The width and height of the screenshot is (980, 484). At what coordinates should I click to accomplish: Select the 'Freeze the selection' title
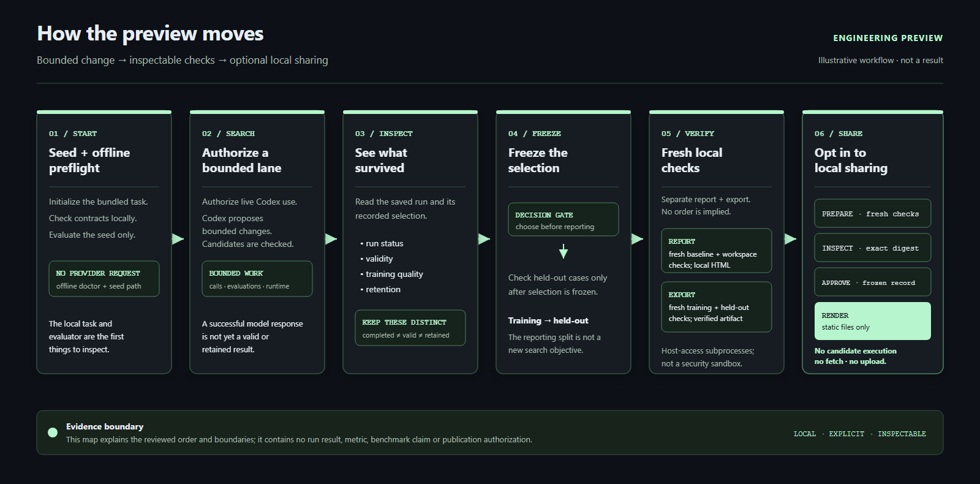[538, 160]
